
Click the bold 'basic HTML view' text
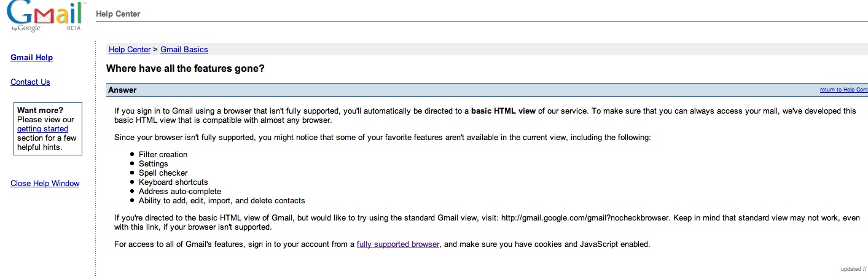pos(503,111)
